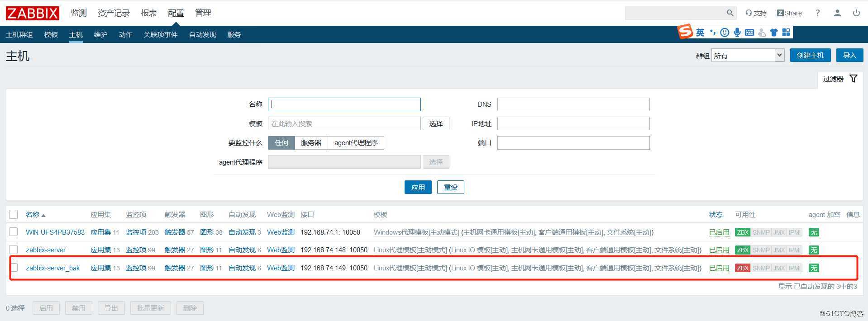
Task: Open Linux代理模板 link in zabbix-server_bak row
Action: [410, 268]
